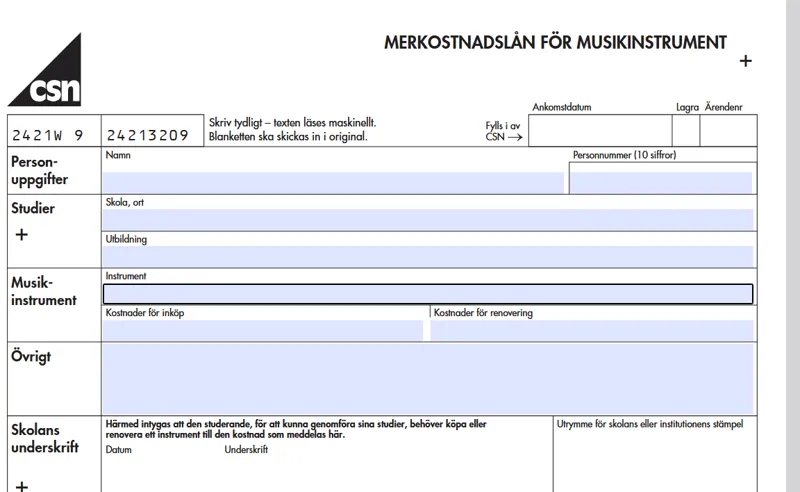Focus the 'Skola, ort' field
Image resolution: width=800 pixels, height=492 pixels.
coord(428,220)
